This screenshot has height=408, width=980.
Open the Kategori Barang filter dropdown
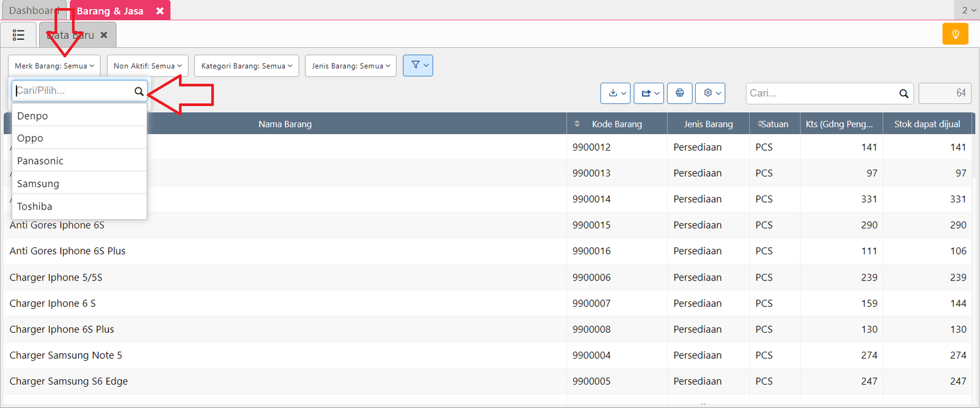(x=246, y=66)
